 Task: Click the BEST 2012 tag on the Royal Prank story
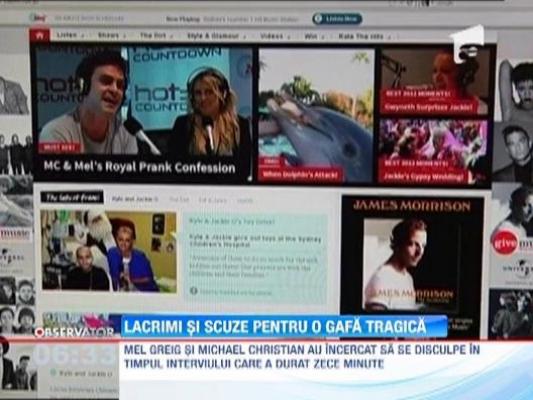(60, 147)
